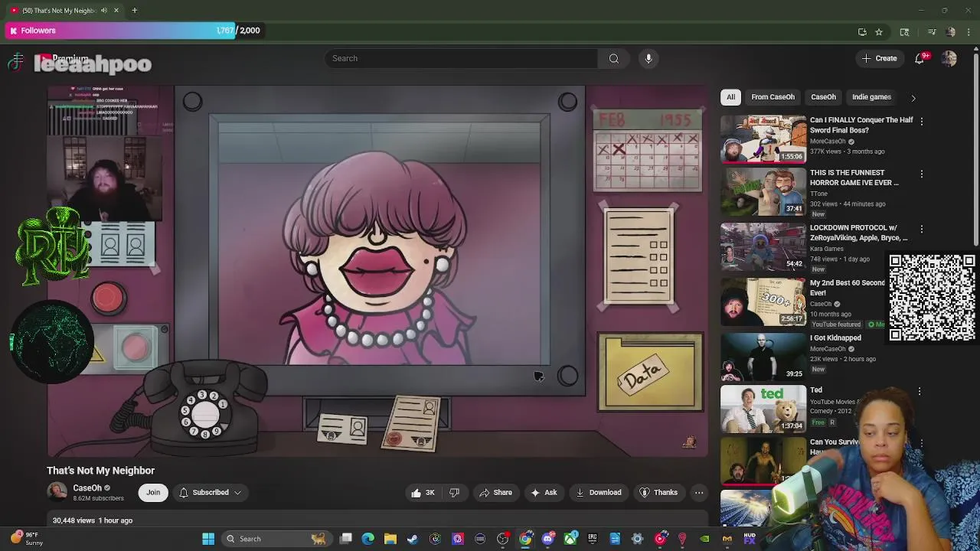Viewport: 980px width, 551px height.
Task: Select the All filter chip
Action: [730, 97]
